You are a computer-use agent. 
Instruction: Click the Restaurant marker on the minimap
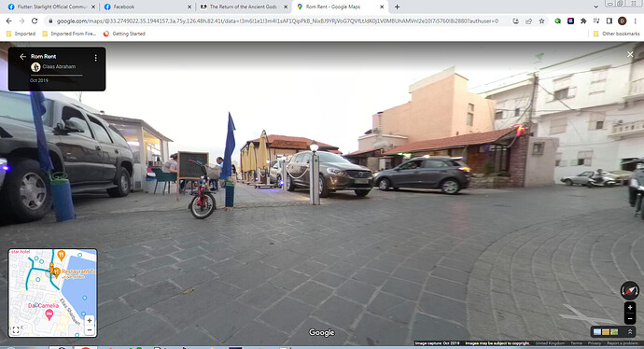click(x=57, y=272)
